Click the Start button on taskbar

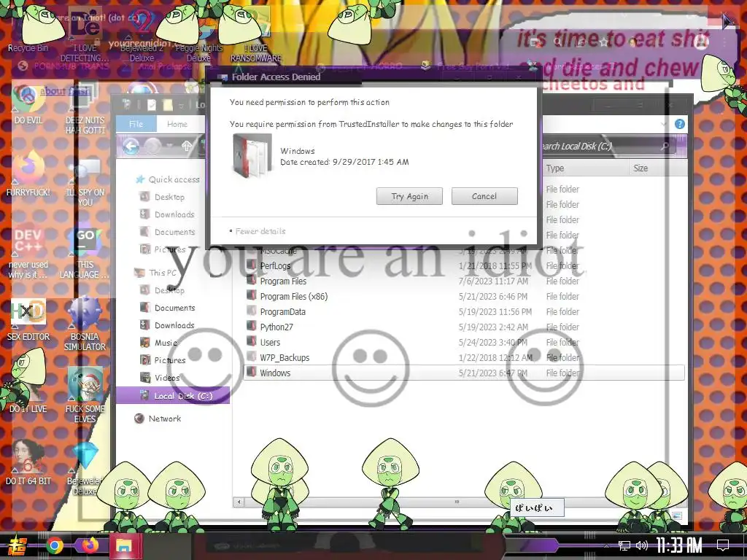[x=16, y=545]
